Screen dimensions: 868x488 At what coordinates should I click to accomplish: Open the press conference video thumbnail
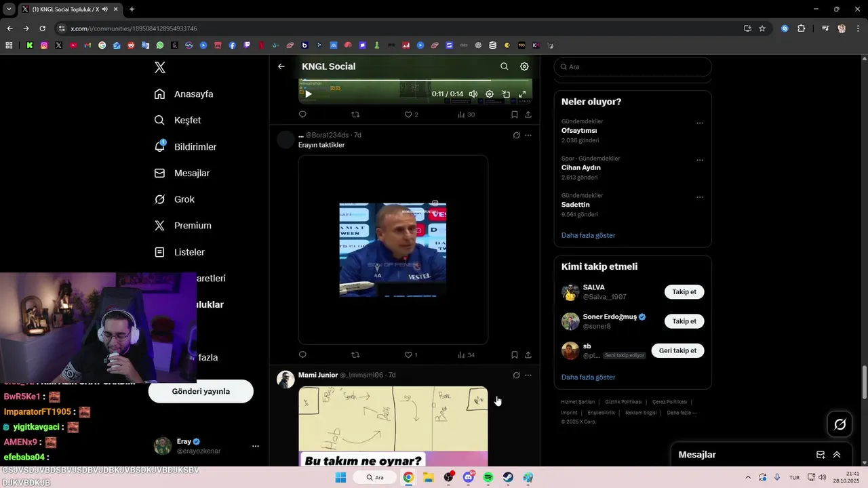click(393, 249)
